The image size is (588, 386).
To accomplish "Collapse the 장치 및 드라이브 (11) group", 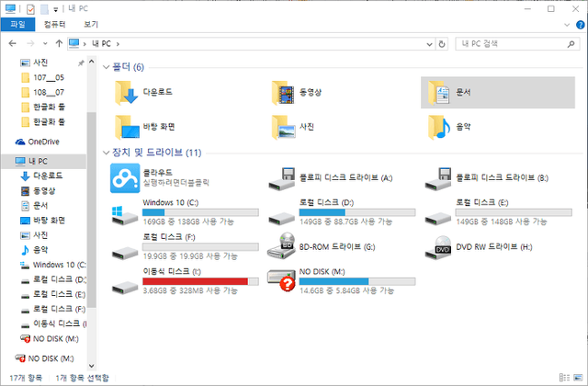I will 107,152.
